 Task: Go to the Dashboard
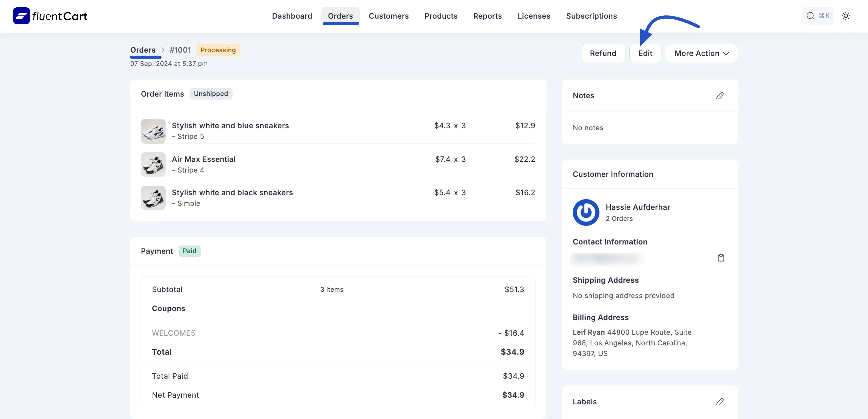[x=292, y=16]
